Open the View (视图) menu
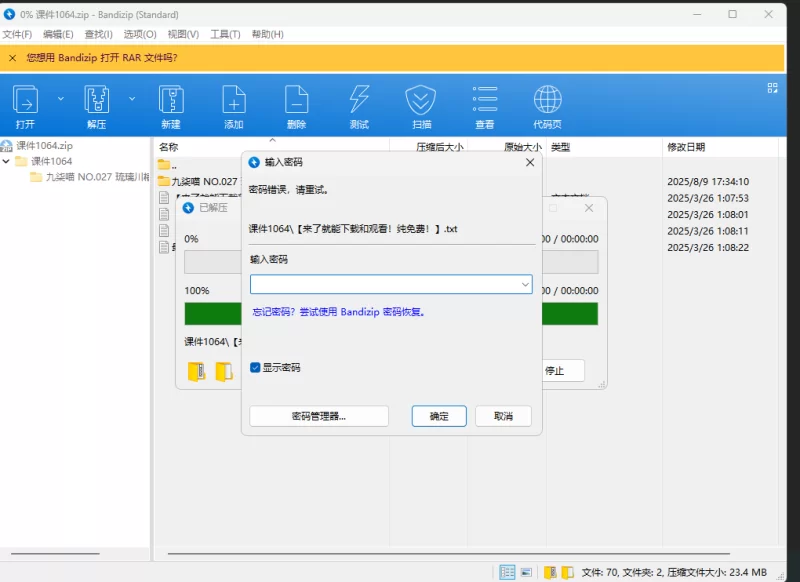This screenshot has width=800, height=582. tap(183, 34)
